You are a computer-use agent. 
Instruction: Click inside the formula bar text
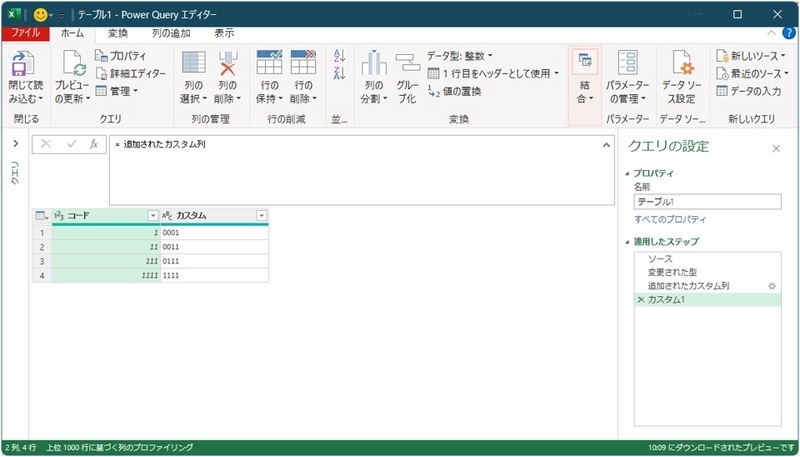164,144
